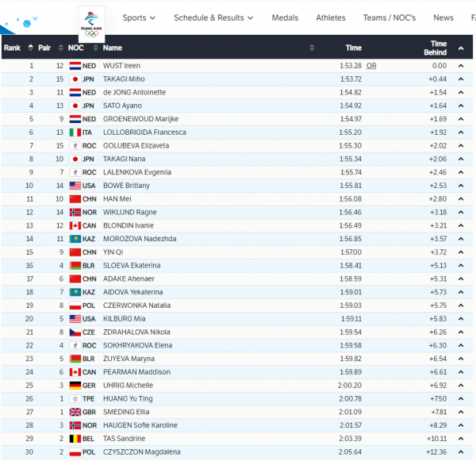
Task: Select the time 2:05.64 in last row
Action: (x=350, y=452)
